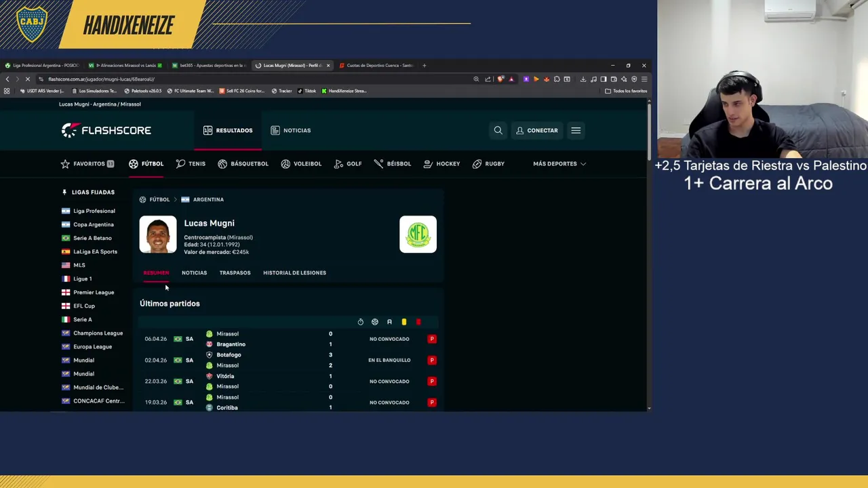Click the Conectar login button
This screenshot has height=488, width=868.
(537, 130)
